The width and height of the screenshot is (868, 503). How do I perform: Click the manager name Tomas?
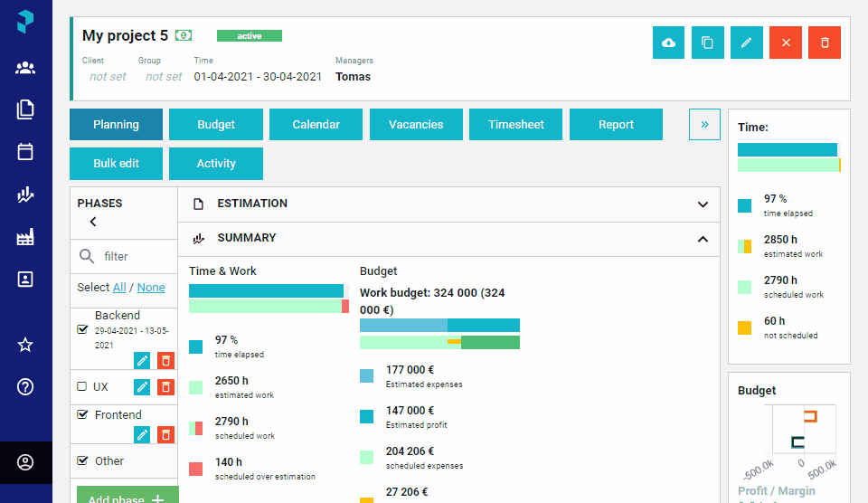[x=354, y=77]
